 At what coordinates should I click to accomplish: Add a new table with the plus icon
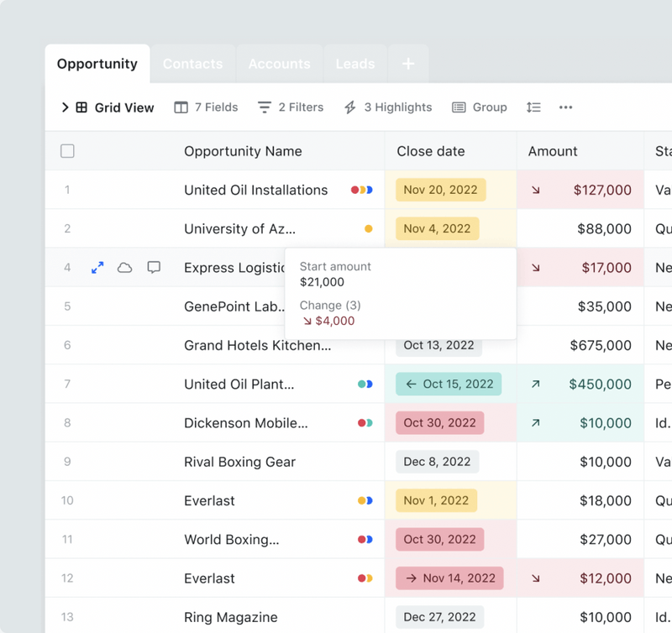point(408,63)
